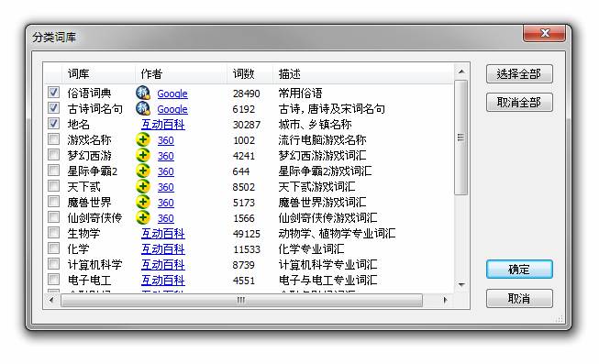Click the 360 icon in 游戏名称 row
599x364 pixels.
(143, 139)
